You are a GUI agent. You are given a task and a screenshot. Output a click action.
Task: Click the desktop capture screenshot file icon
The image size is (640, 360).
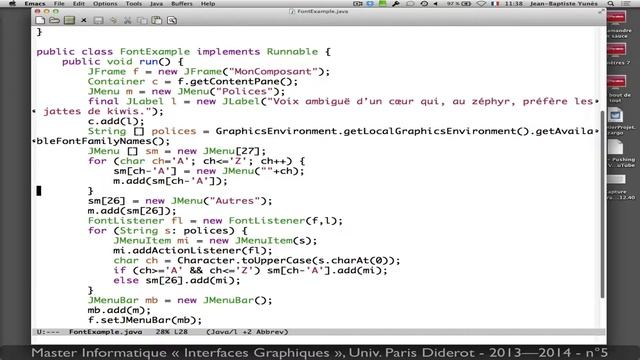click(x=616, y=180)
